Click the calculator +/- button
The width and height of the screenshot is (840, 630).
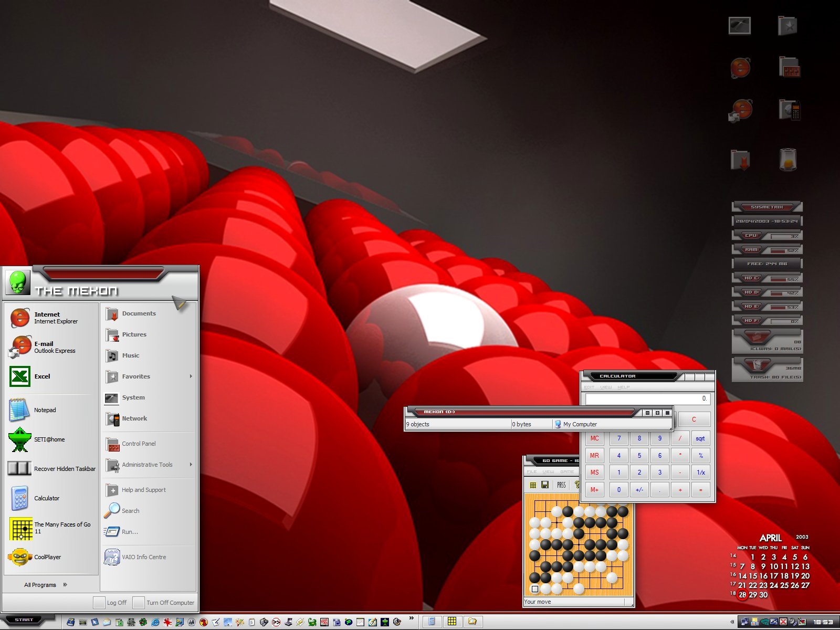[639, 490]
